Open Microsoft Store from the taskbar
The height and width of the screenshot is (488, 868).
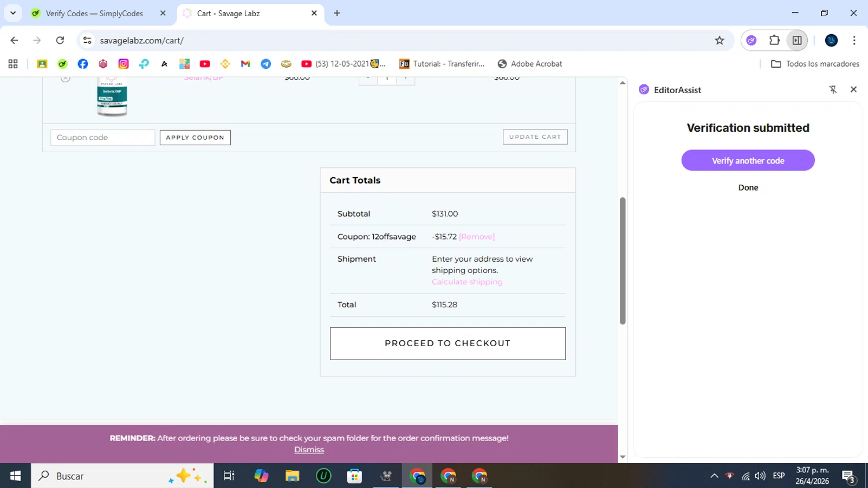[x=354, y=476]
